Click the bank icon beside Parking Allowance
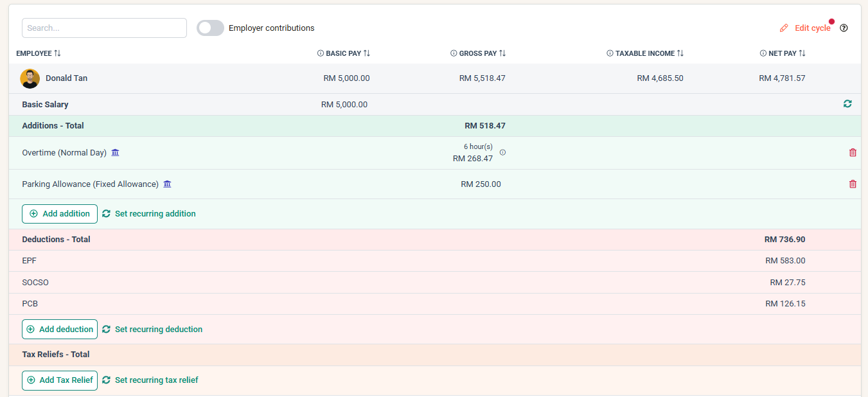868x397 pixels. point(167,184)
